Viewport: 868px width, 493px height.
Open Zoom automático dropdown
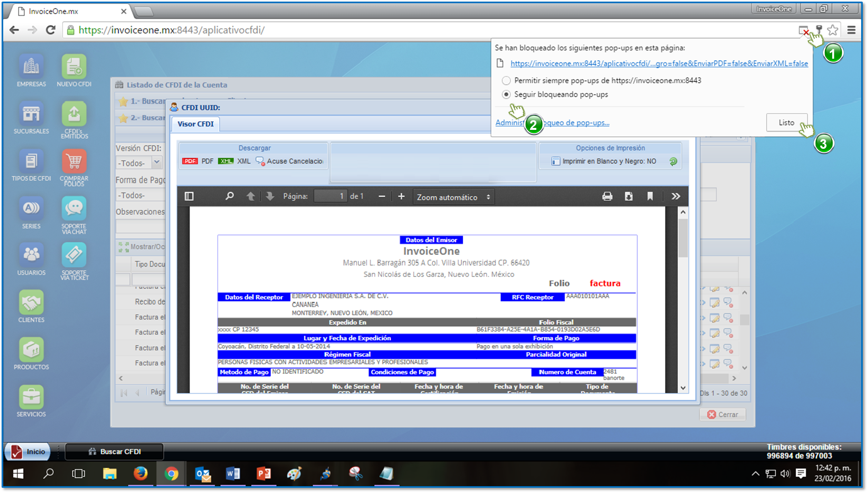[453, 197]
